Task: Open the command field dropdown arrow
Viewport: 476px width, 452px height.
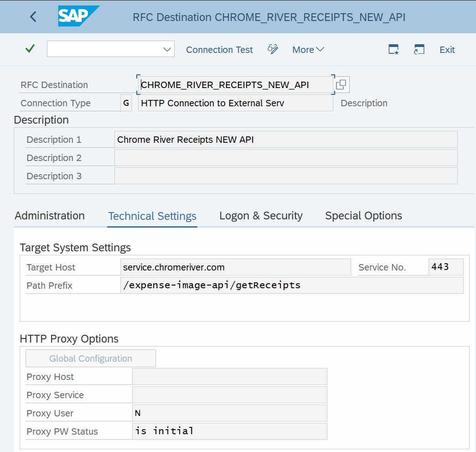Action: point(167,49)
